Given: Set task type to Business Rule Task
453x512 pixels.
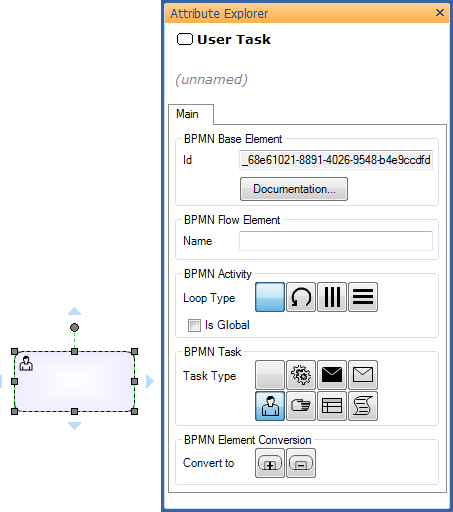Looking at the screenshot, I should [332, 406].
